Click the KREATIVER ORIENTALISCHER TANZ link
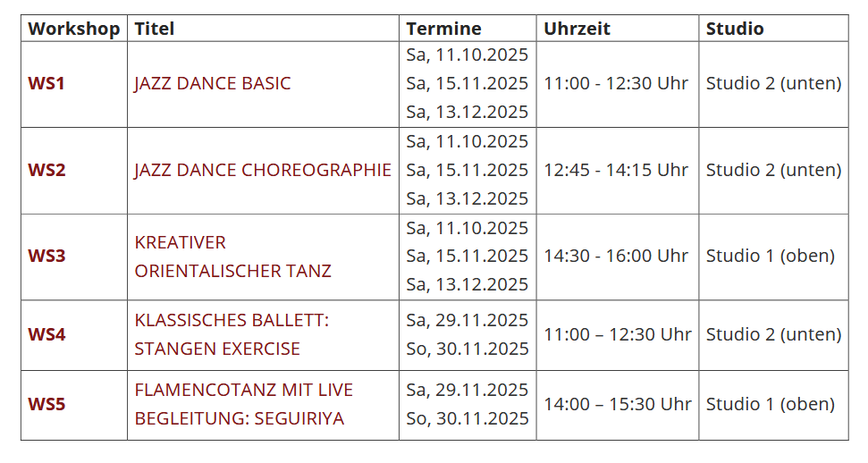 (232, 257)
